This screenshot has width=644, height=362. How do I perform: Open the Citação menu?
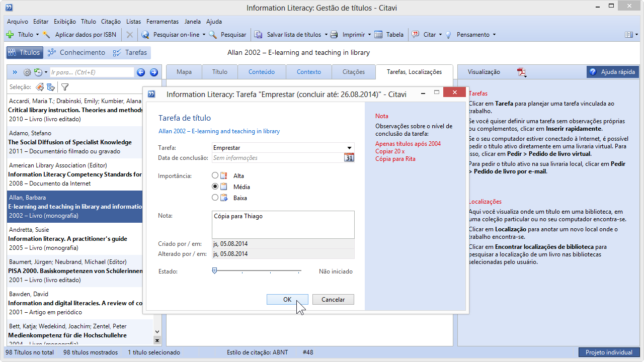click(111, 22)
